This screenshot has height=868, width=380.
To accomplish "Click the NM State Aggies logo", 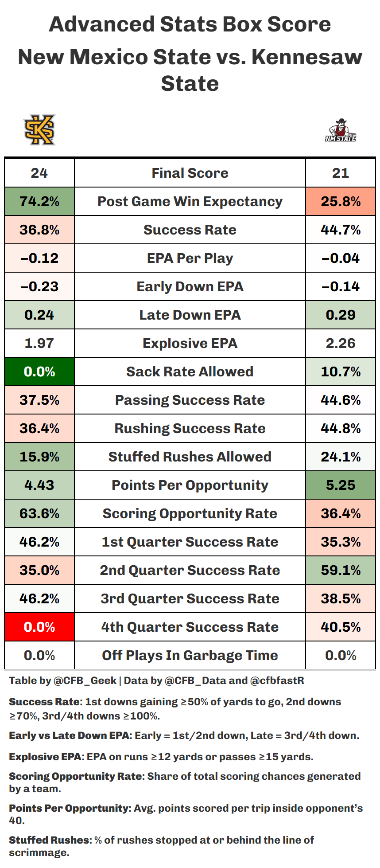I will coord(340,130).
